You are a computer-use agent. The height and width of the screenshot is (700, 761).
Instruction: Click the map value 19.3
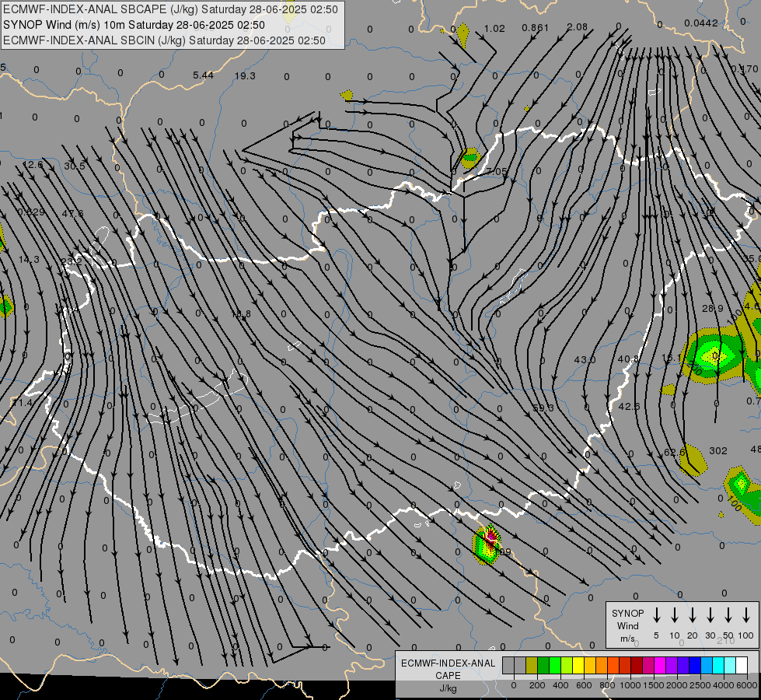(245, 75)
